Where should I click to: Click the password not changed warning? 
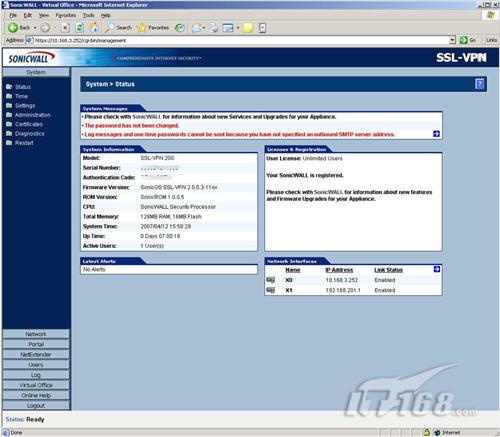[132, 126]
